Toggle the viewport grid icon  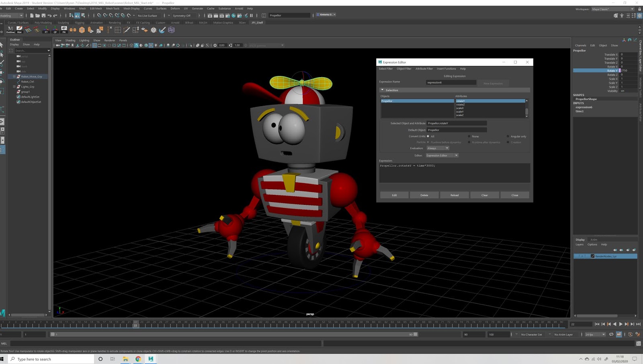(x=94, y=45)
